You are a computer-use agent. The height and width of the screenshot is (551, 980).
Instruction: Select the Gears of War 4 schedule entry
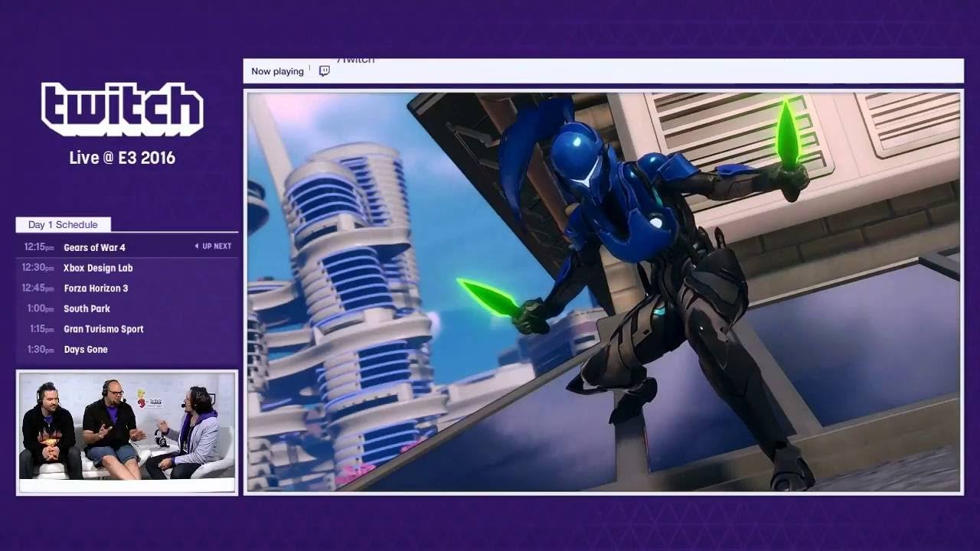point(94,247)
